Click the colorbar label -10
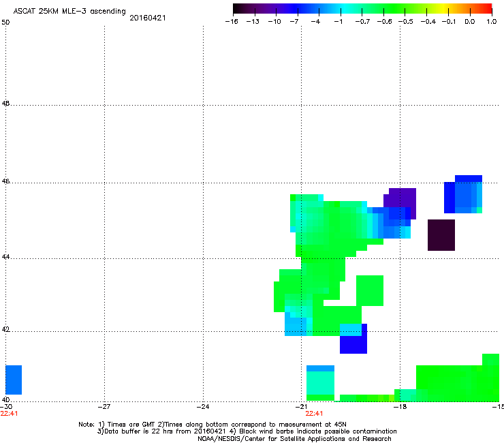 [274, 22]
